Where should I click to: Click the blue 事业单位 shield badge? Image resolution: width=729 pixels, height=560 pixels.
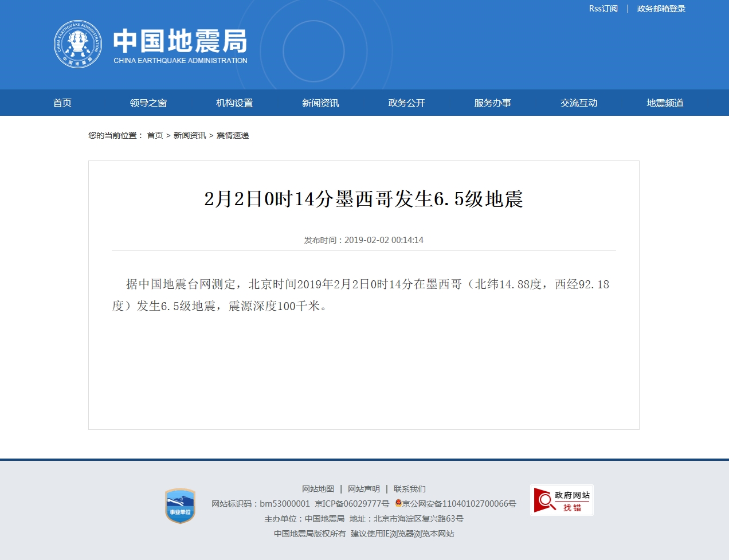coord(180,506)
